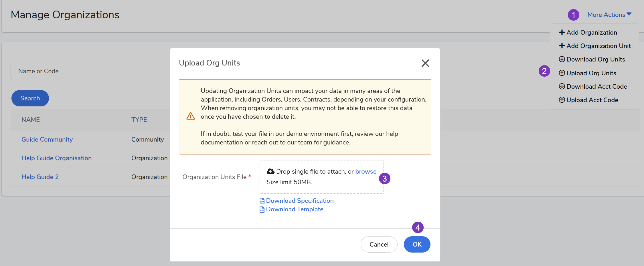Click the download arrow icon for Org Units
Viewport: 644px width, 266px height.
(x=562, y=59)
